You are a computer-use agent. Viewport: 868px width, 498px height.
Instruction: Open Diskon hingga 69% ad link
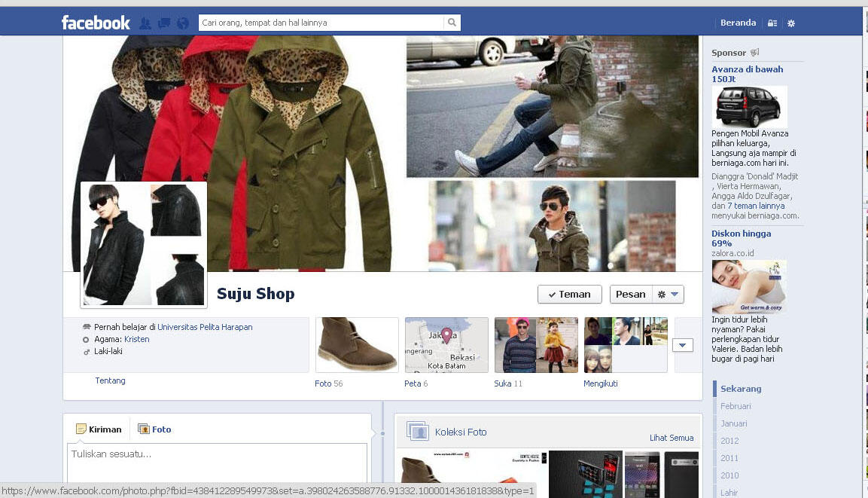tap(742, 238)
